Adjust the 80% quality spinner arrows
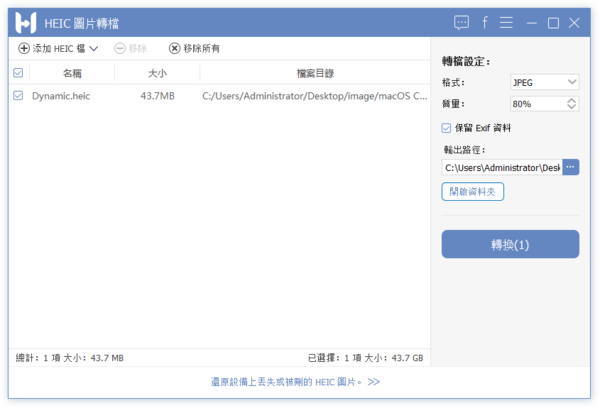This screenshot has width=600, height=408. (x=571, y=103)
